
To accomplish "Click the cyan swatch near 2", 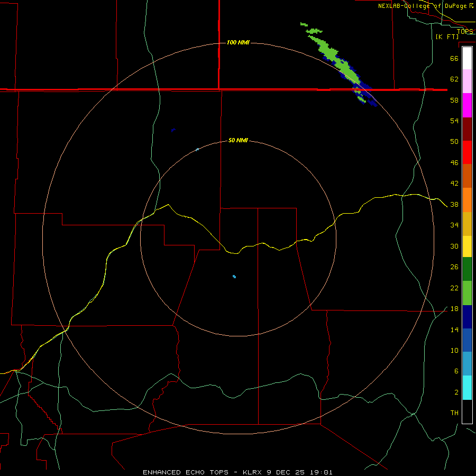I will click(467, 388).
